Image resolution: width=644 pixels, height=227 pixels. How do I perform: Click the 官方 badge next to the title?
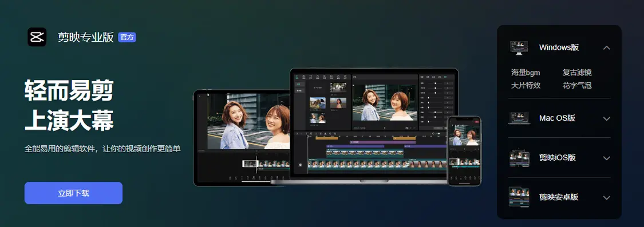coord(127,37)
